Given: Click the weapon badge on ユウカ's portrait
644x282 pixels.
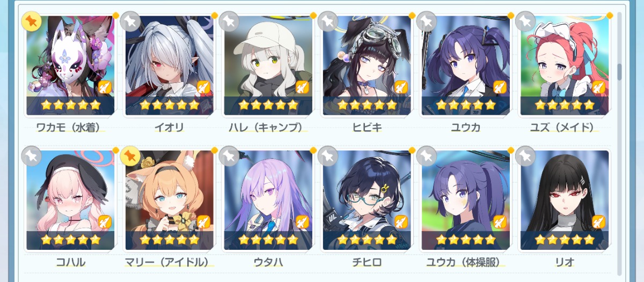Looking at the screenshot, I should point(499,87).
